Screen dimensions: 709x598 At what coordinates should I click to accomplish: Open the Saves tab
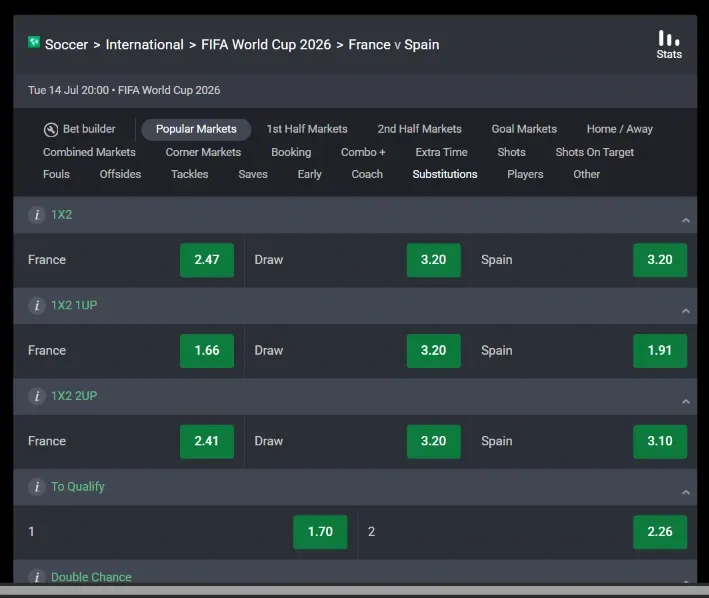[253, 174]
